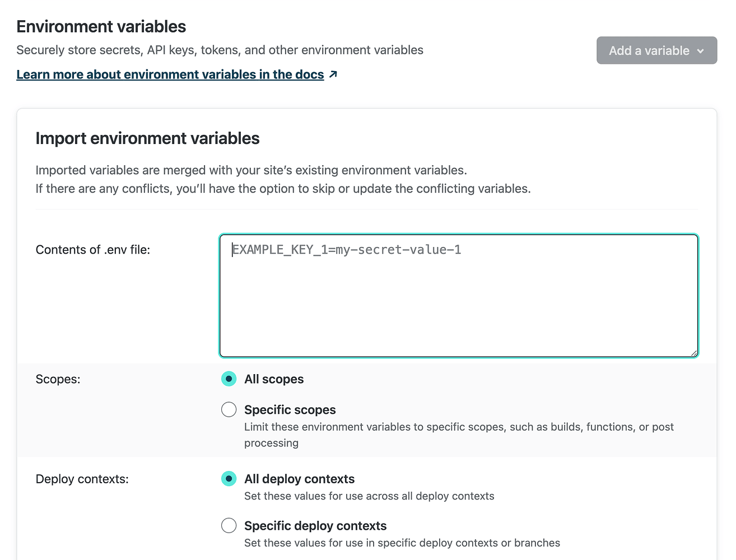Image resolution: width=736 pixels, height=560 pixels.
Task: Click the "Deploy contexts:" row label
Action: point(82,479)
